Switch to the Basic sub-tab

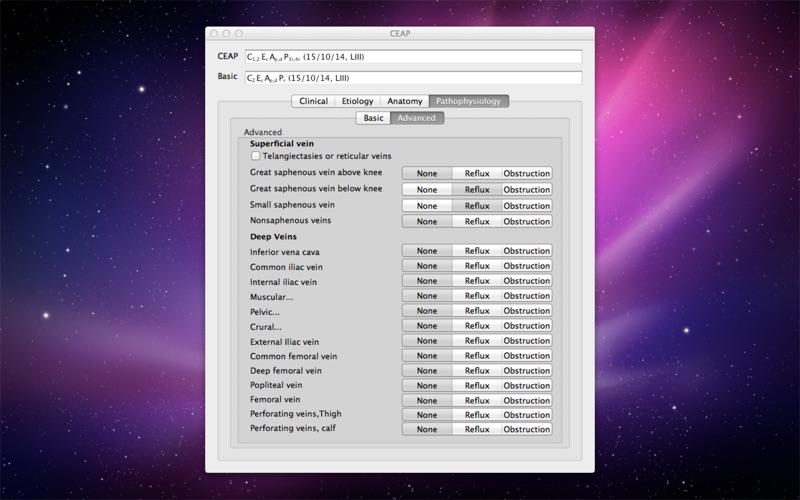point(373,118)
